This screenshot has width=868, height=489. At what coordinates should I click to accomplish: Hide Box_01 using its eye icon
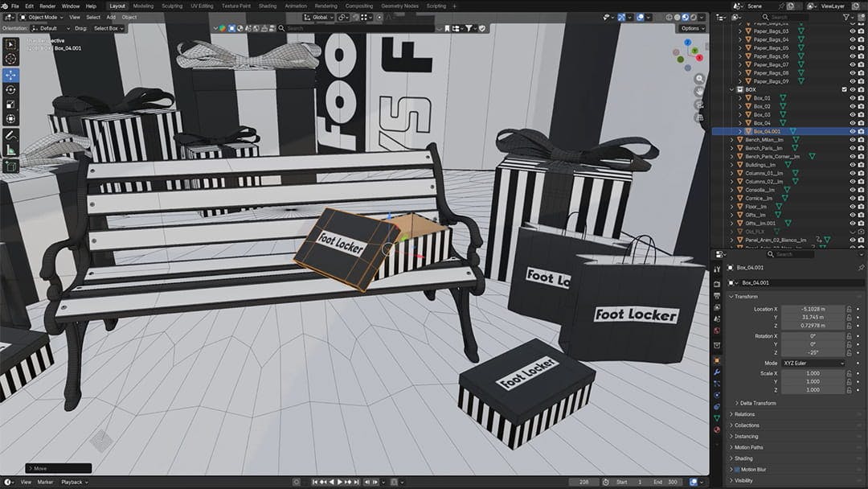[x=852, y=98]
